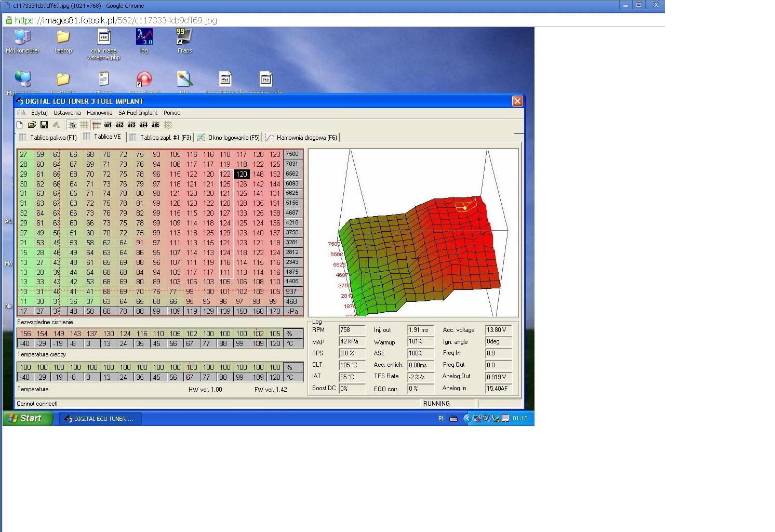Click the Analog In field showing 15.40AF
Image resolution: width=775 pixels, height=532 pixels.
[x=498, y=389]
